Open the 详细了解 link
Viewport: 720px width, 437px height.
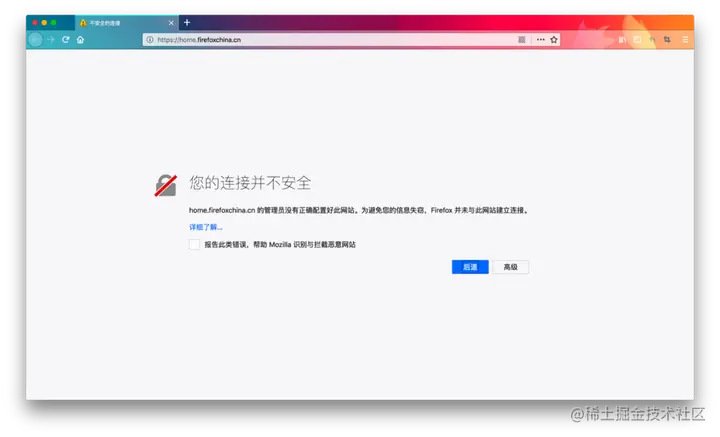pos(206,227)
